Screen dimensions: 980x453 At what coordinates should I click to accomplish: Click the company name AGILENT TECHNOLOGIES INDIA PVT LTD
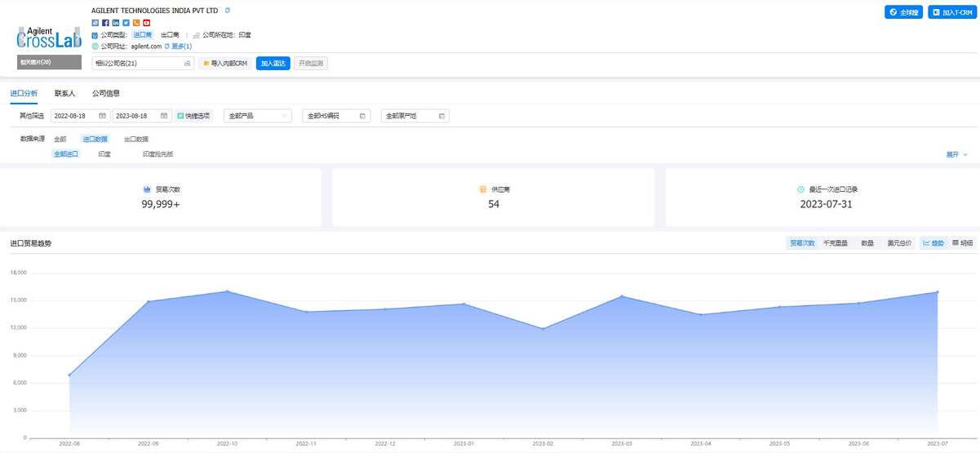155,10
